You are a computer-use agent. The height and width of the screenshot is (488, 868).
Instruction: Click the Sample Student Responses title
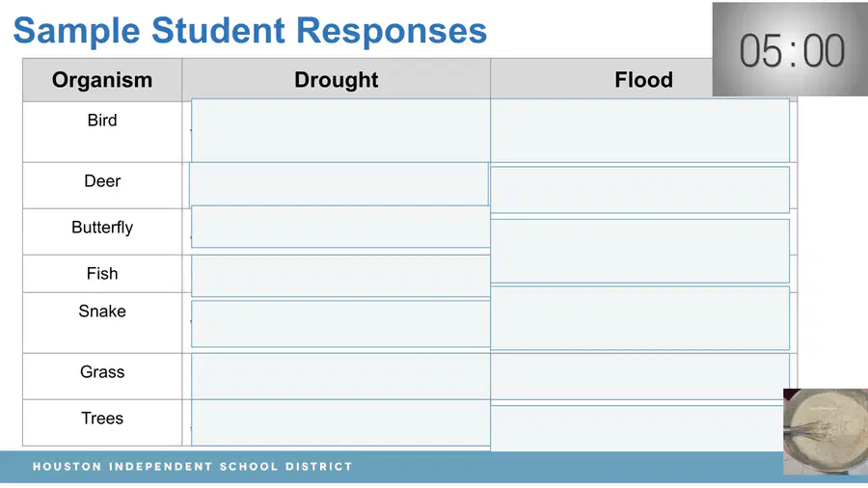250,30
